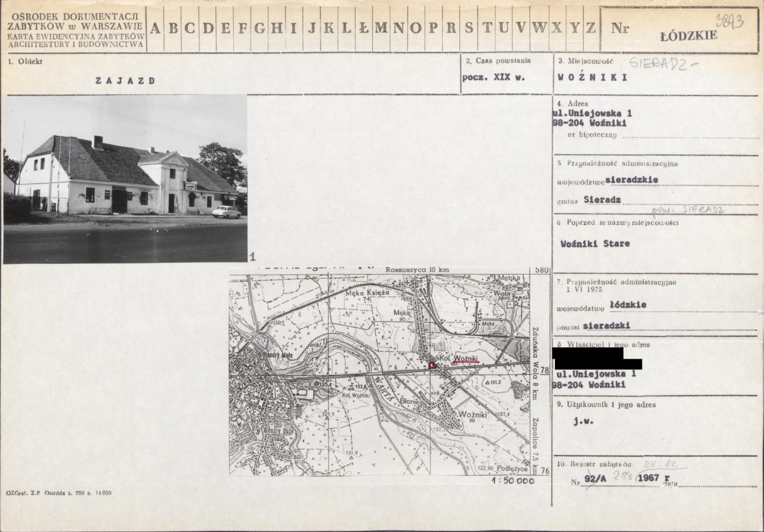Click the gmina value 'Sieradz'
Viewport: 764px width, 532px height.
602,200
